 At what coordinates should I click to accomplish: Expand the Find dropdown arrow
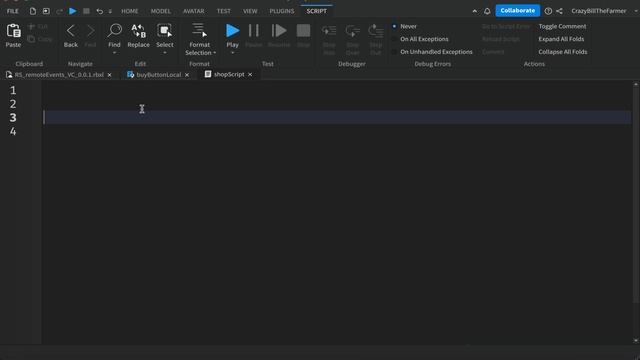(x=114, y=53)
